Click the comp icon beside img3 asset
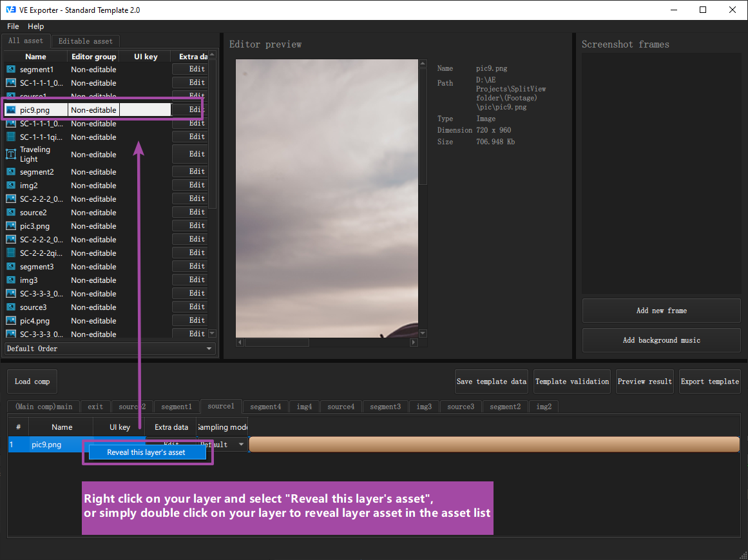The image size is (748, 560). point(11,280)
